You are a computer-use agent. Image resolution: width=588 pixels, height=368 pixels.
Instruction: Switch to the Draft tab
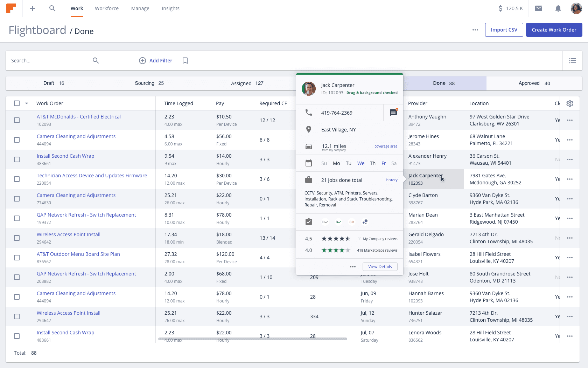(x=54, y=83)
